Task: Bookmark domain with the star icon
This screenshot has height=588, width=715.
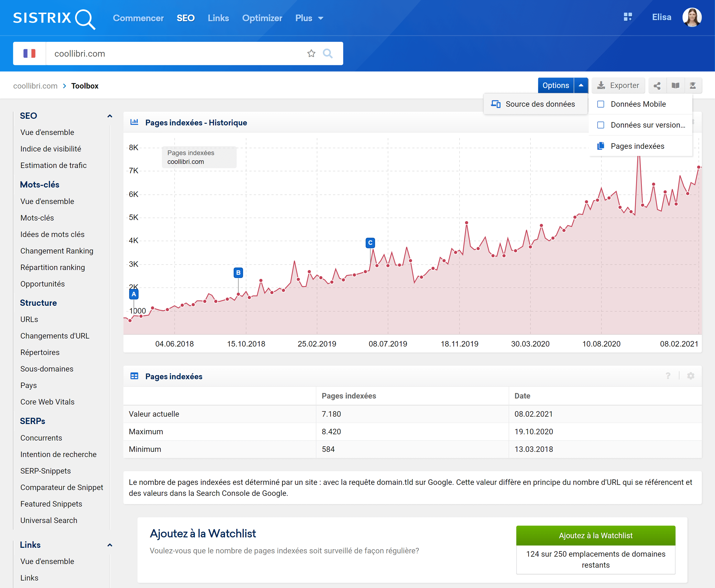Action: 311,54
